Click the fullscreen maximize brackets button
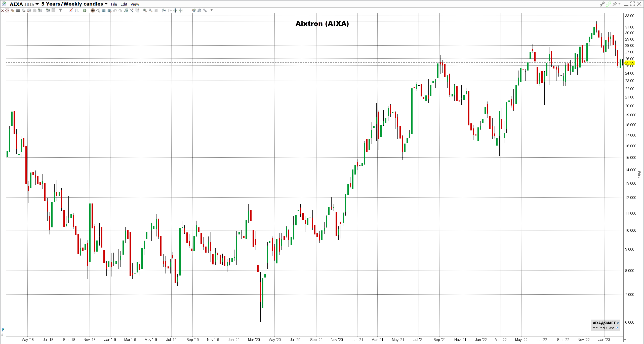 [x=633, y=4]
